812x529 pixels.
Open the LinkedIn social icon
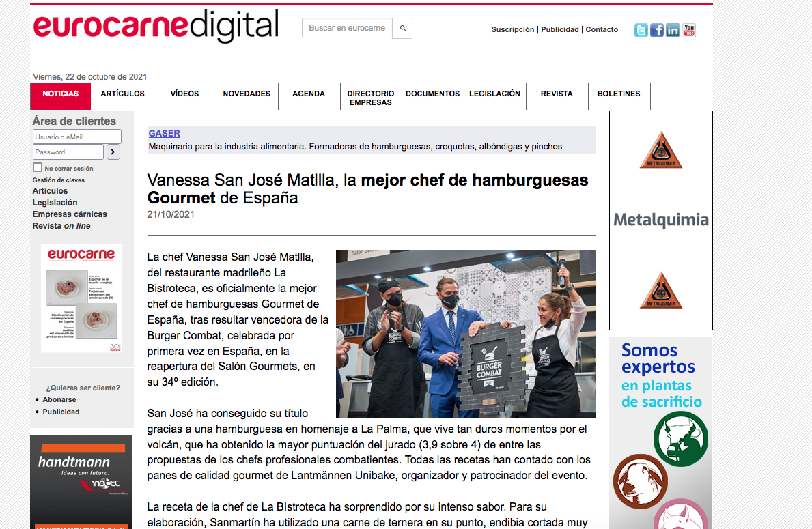pyautogui.click(x=673, y=30)
